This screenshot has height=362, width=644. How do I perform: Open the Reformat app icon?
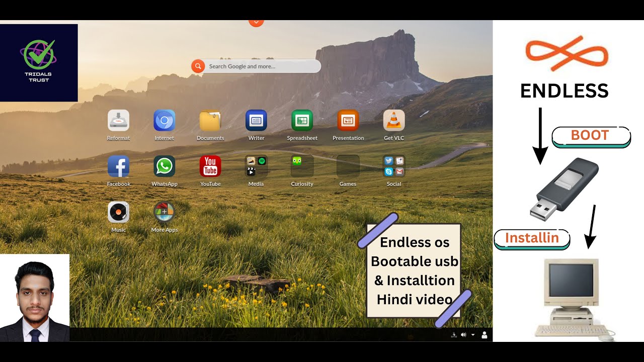[x=118, y=121]
